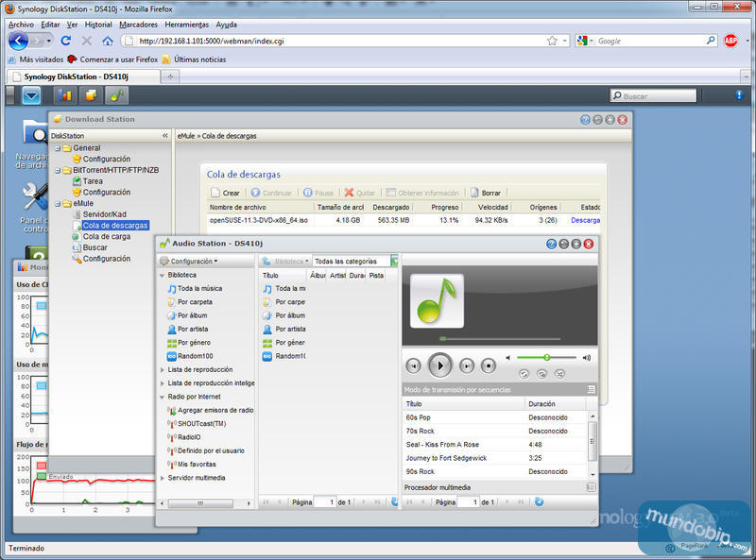Open Resource Monitor from the DSM taskbar
The width and height of the screenshot is (756, 560).
tap(64, 95)
